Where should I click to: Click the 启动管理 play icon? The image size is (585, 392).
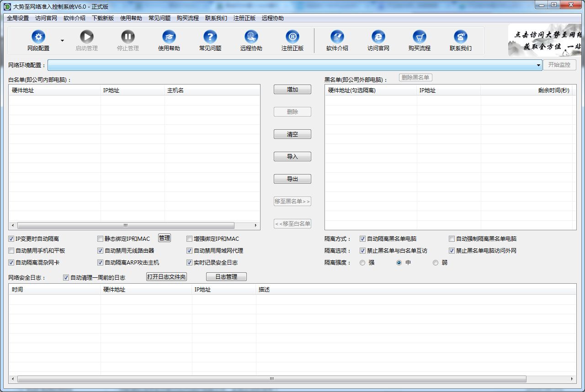point(87,37)
